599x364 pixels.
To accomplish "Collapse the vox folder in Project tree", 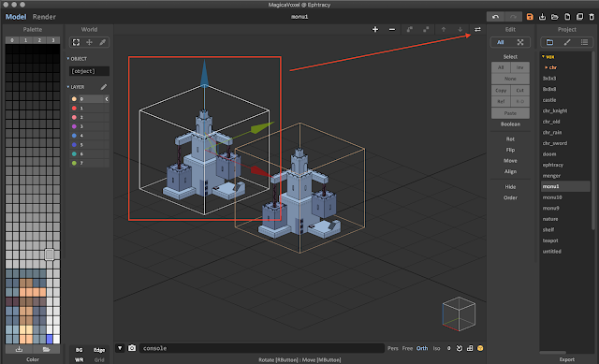I will click(x=543, y=56).
